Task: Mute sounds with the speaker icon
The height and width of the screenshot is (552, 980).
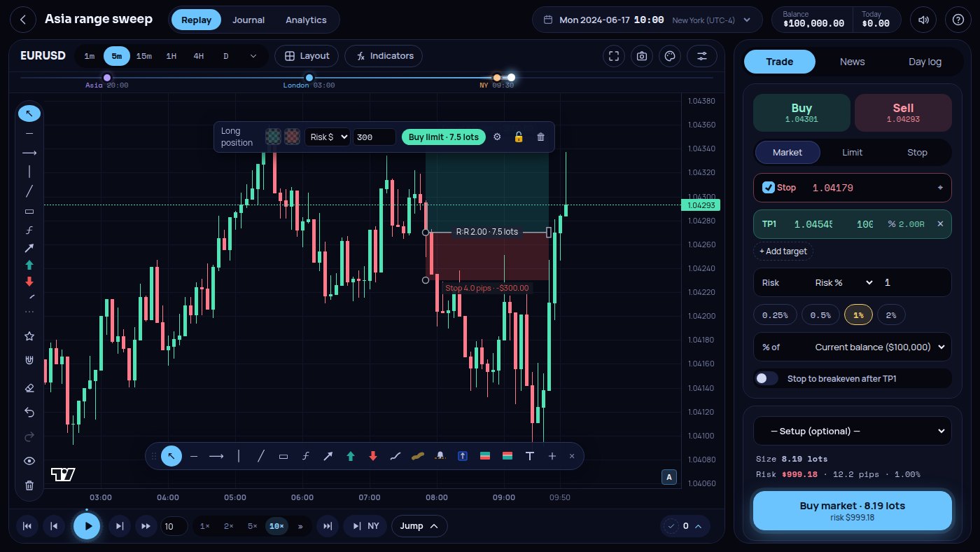Action: point(923,20)
